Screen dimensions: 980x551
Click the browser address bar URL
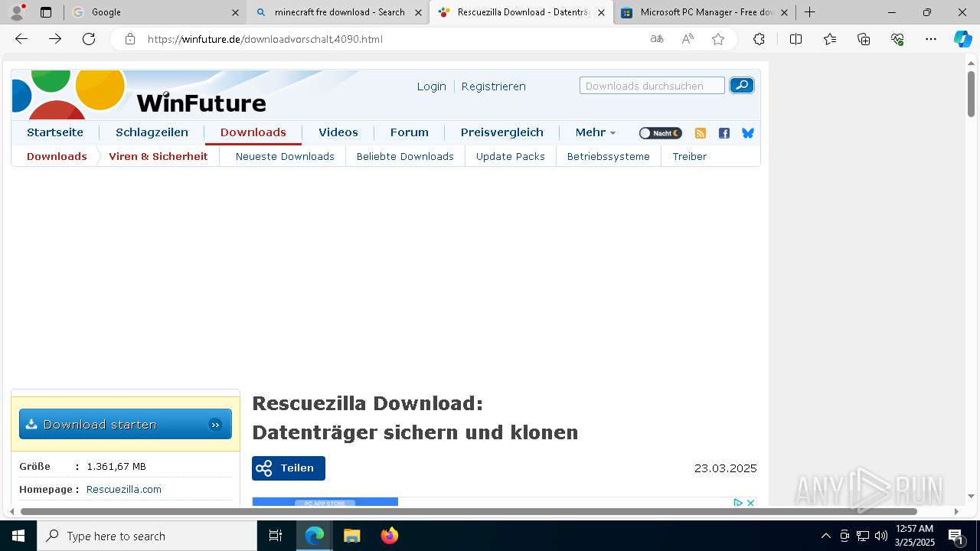(x=265, y=39)
